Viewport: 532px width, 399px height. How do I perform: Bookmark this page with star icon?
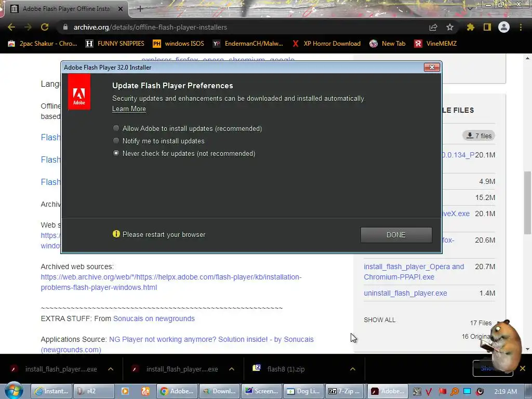coord(450,27)
